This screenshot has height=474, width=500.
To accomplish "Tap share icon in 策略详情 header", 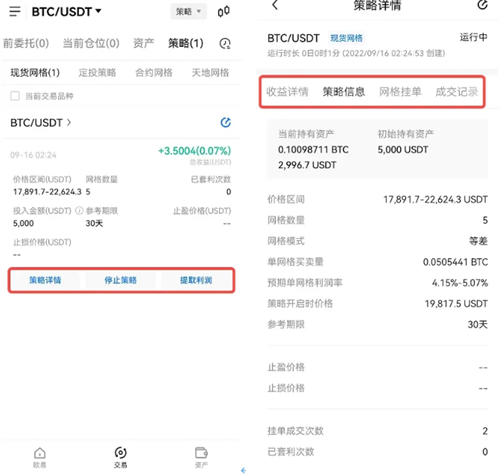I will pyautogui.click(x=482, y=5).
